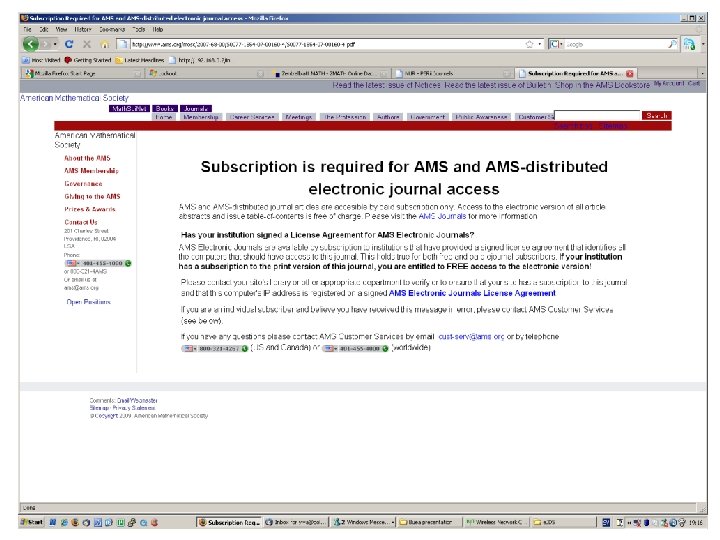Image resolution: width=720 pixels, height=540 pixels.
Task: Click the green call icon beside the sidebar phone number
Action: click(128, 263)
